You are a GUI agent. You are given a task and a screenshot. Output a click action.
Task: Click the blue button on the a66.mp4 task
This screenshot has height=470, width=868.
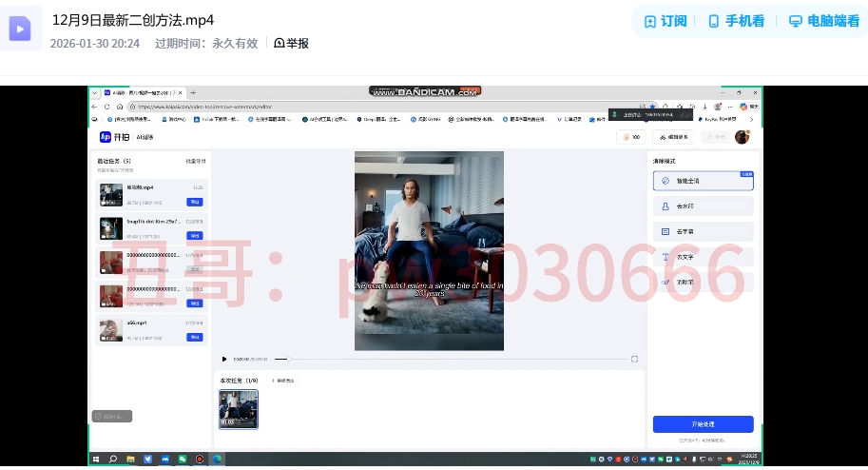195,338
